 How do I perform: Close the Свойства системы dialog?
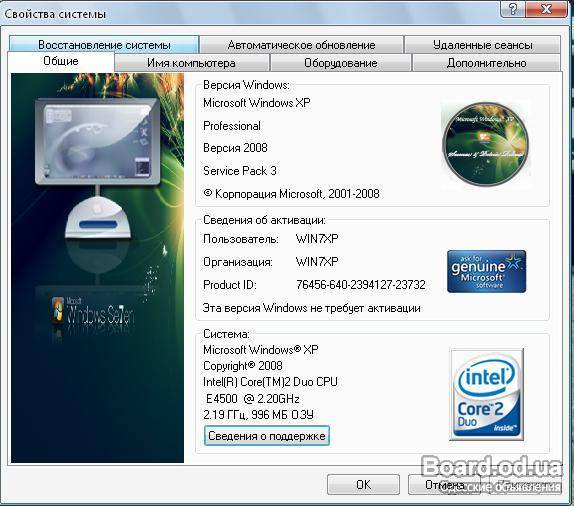point(547,9)
